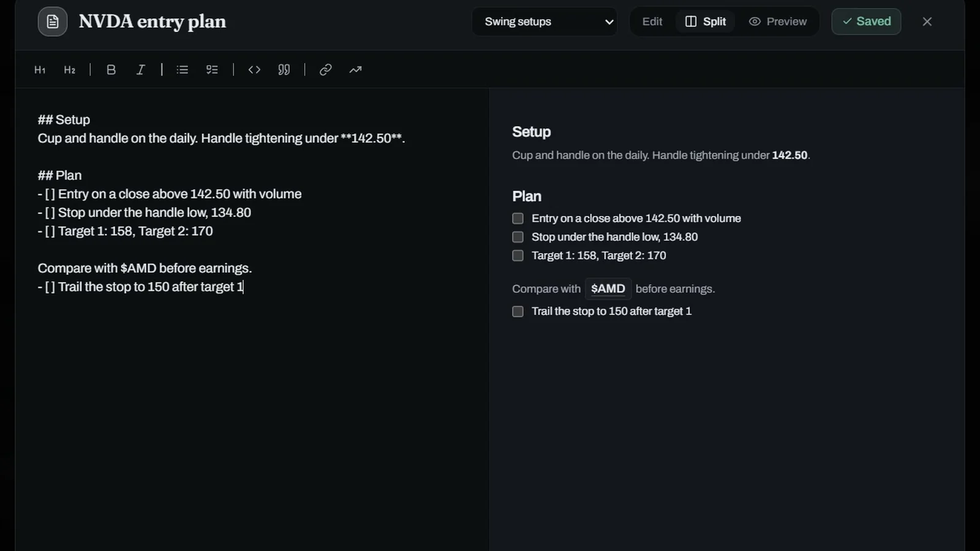Insert a blockquote
Viewport: 980px width, 551px height.
point(284,70)
